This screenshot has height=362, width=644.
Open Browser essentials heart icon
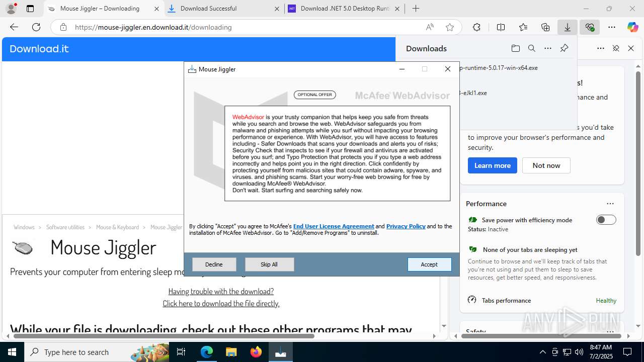tap(590, 27)
